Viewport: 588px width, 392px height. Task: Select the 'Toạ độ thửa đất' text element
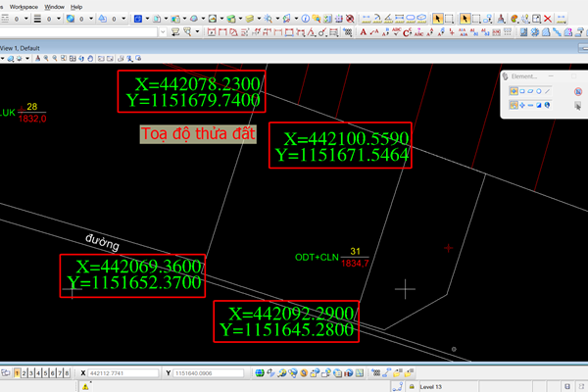(198, 134)
